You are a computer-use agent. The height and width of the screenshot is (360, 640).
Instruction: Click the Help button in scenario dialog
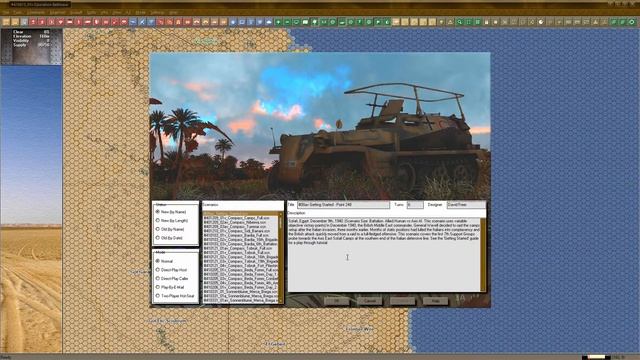436,301
